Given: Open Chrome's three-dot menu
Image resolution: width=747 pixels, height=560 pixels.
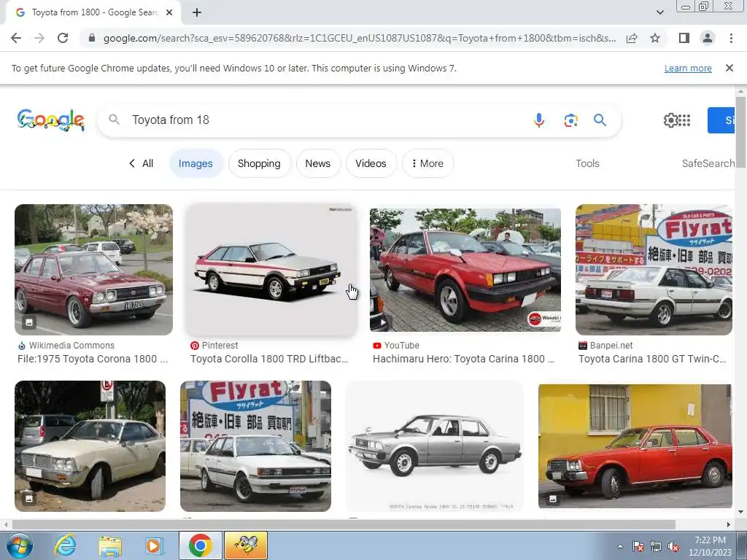Looking at the screenshot, I should 731,38.
